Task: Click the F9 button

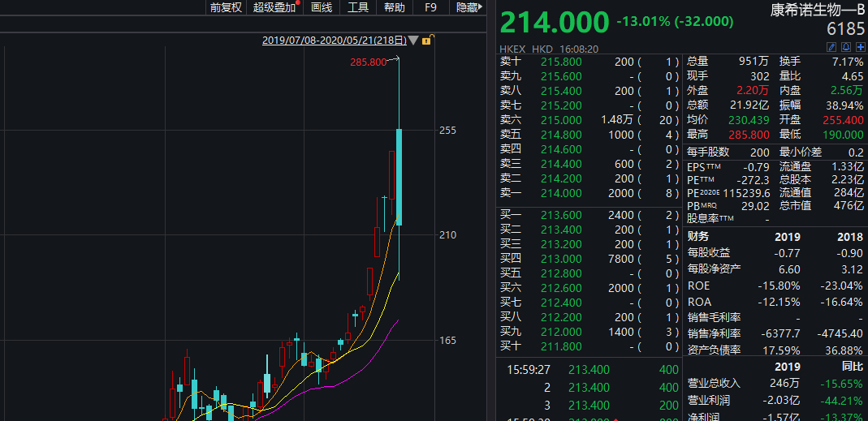Action: [x=430, y=7]
